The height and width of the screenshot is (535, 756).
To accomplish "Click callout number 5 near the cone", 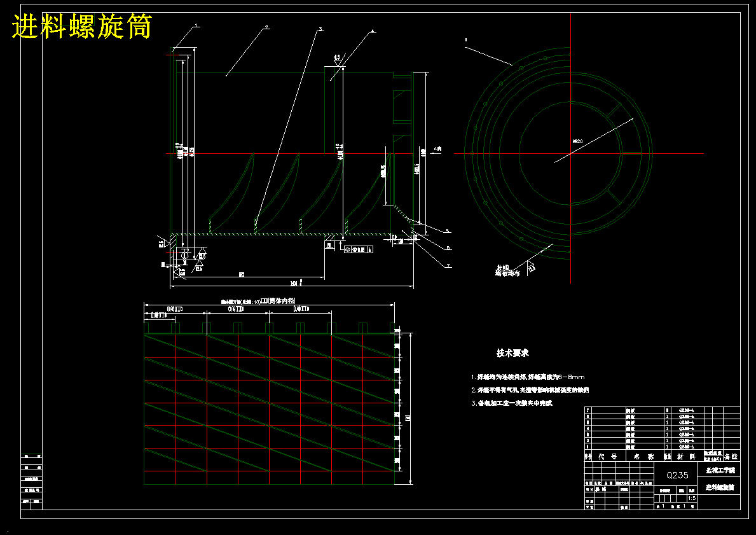I will click(x=448, y=230).
